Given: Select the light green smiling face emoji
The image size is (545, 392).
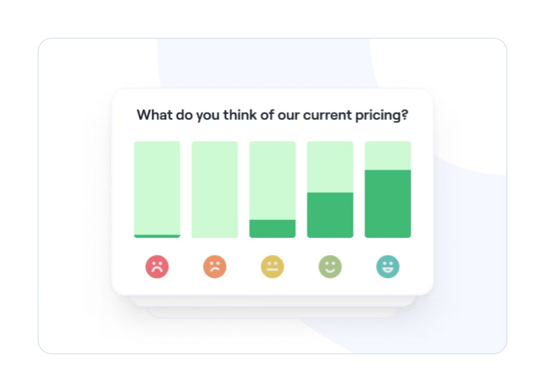Looking at the screenshot, I should click(329, 266).
